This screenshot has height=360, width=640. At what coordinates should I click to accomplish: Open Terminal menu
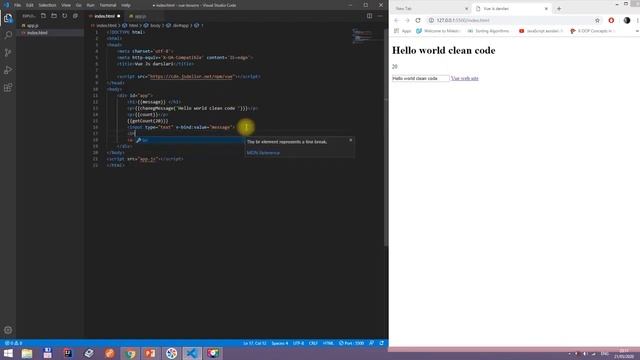pos(108,5)
